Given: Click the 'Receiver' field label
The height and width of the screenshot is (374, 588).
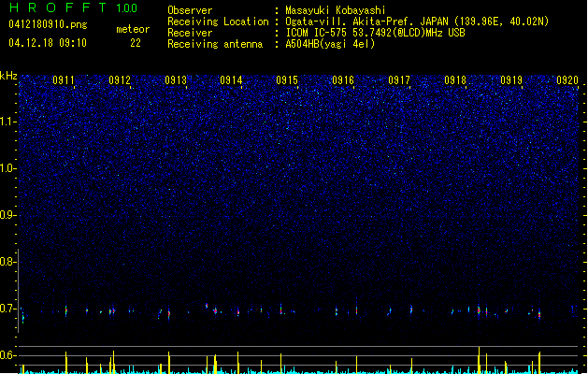Looking at the screenshot, I should coord(190,33).
